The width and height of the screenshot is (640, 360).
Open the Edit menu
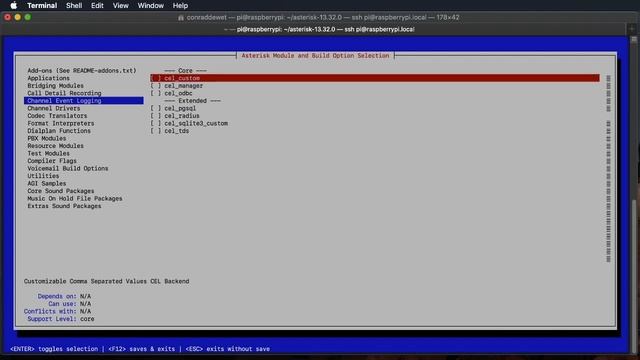coord(97,5)
